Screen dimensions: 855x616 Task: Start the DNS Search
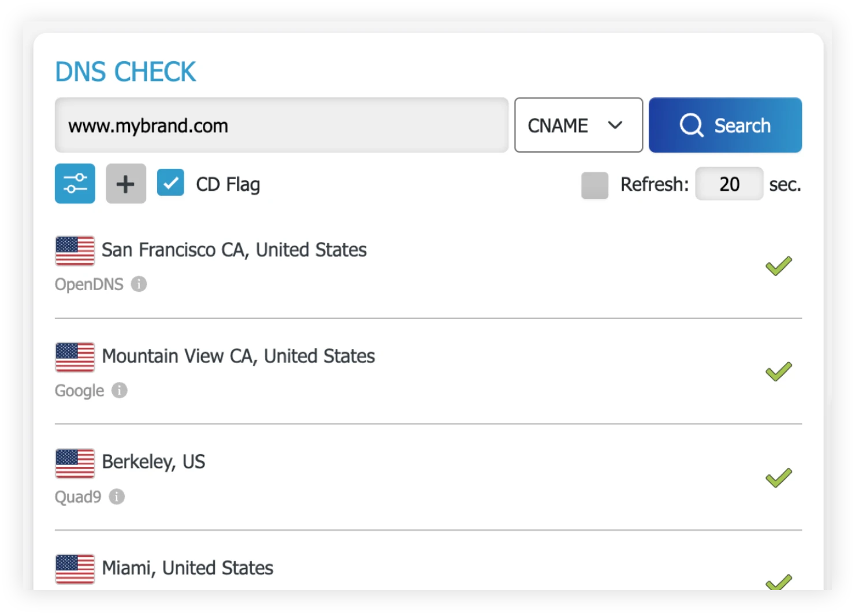click(x=725, y=125)
